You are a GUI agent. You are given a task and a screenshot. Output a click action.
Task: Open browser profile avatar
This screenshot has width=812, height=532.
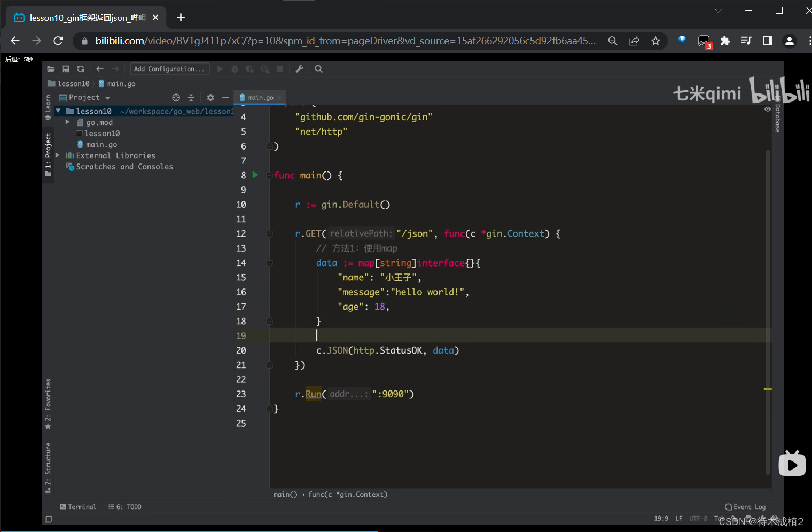click(x=789, y=41)
